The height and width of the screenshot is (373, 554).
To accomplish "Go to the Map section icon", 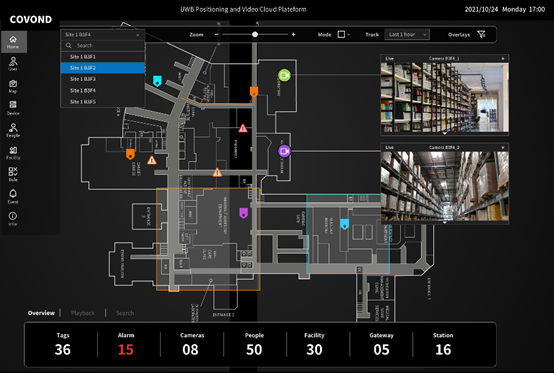I will point(13,86).
